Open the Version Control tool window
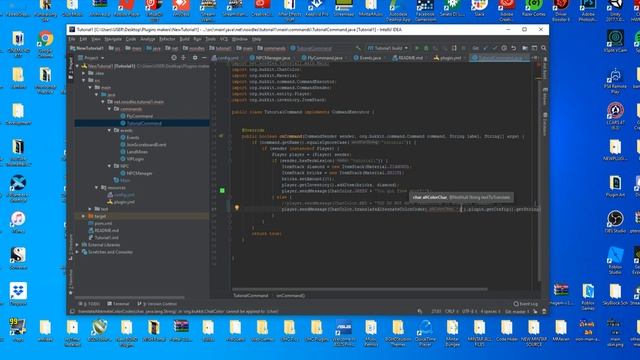The image size is (640, 360). coord(157,304)
